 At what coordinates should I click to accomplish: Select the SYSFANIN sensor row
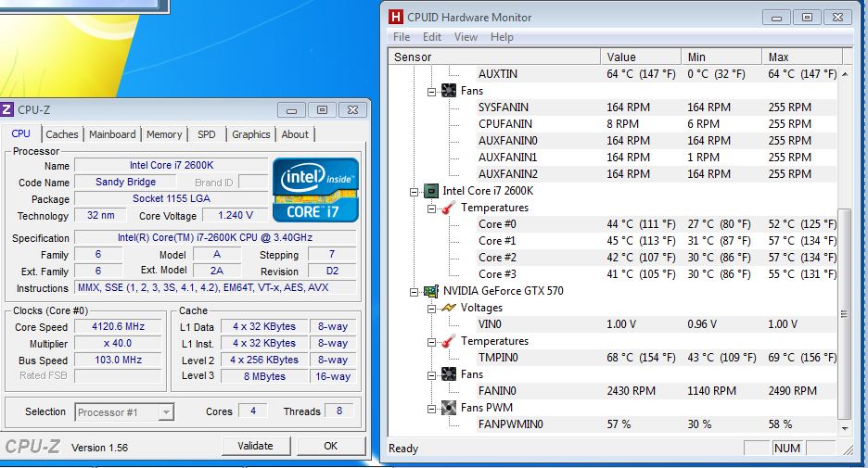tap(656, 108)
